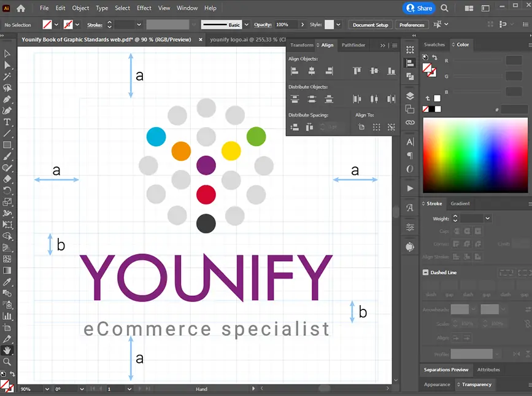
Task: Click Vertical Align Bottom icon
Action: tap(391, 71)
